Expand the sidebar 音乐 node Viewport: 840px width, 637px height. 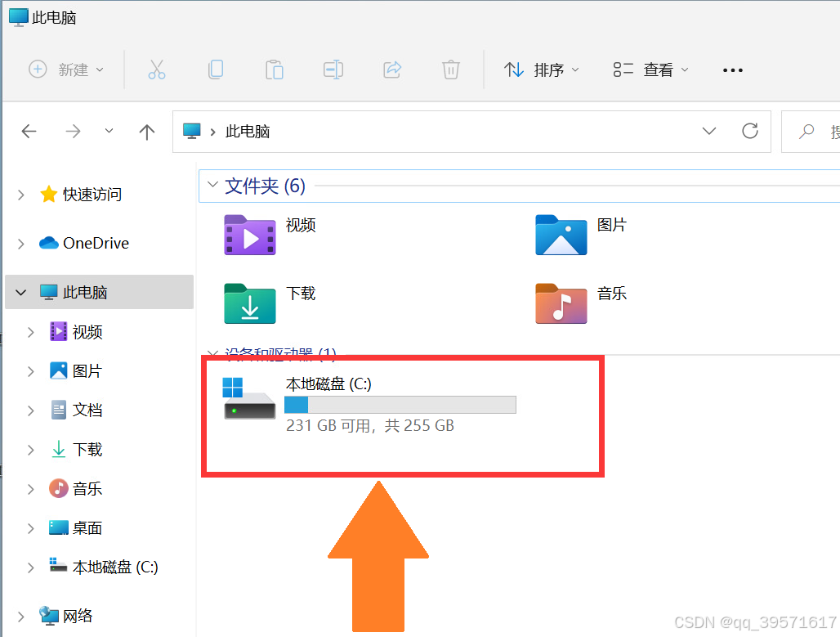pyautogui.click(x=30, y=489)
